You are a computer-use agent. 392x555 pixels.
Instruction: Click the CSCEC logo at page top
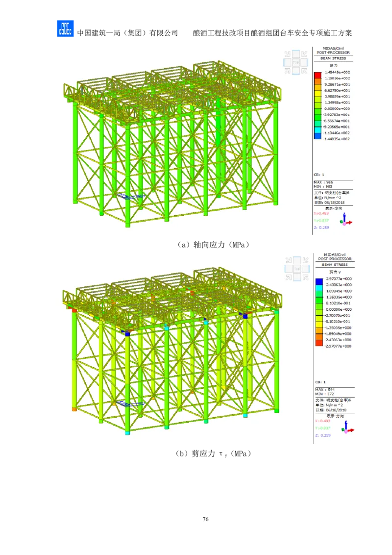pyautogui.click(x=64, y=29)
